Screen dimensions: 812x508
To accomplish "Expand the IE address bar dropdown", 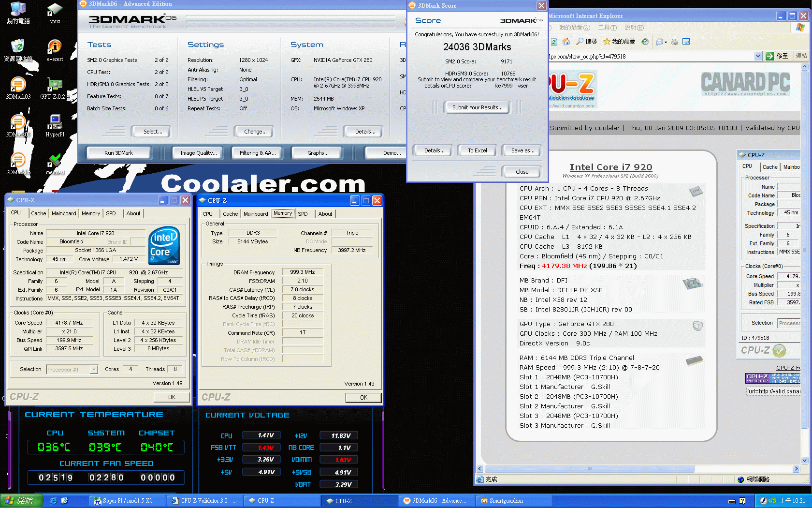I will coord(758,56).
